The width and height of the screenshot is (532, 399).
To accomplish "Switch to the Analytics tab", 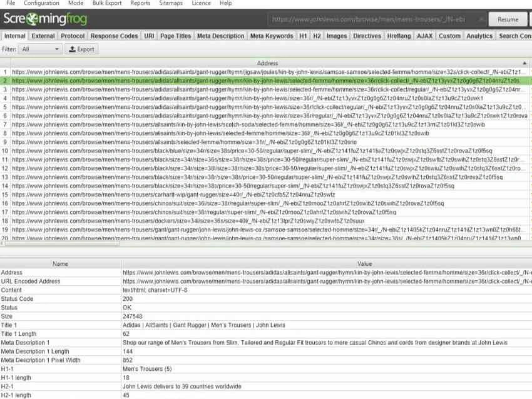I will pyautogui.click(x=479, y=36).
